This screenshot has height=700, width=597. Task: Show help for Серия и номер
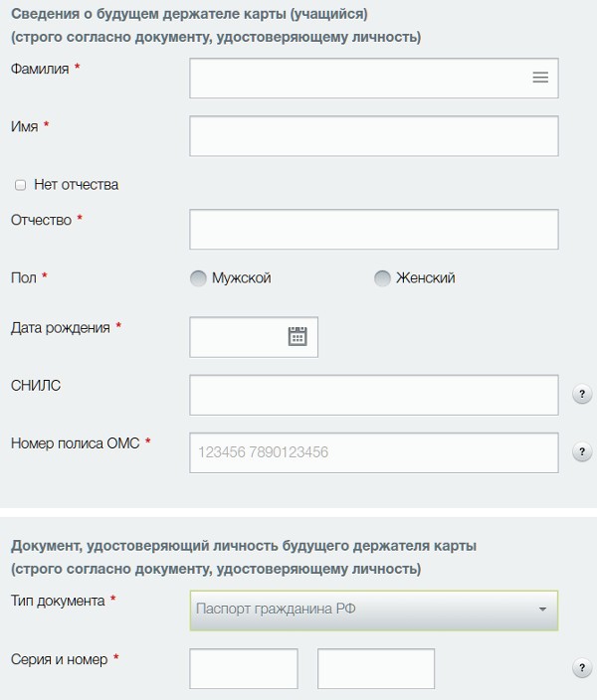pyautogui.click(x=582, y=668)
